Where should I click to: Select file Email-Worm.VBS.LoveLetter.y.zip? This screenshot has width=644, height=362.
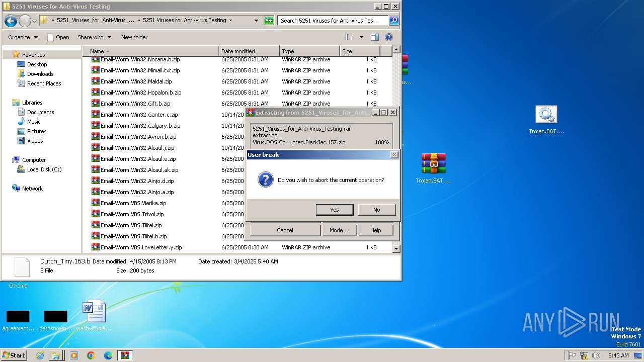click(x=141, y=247)
